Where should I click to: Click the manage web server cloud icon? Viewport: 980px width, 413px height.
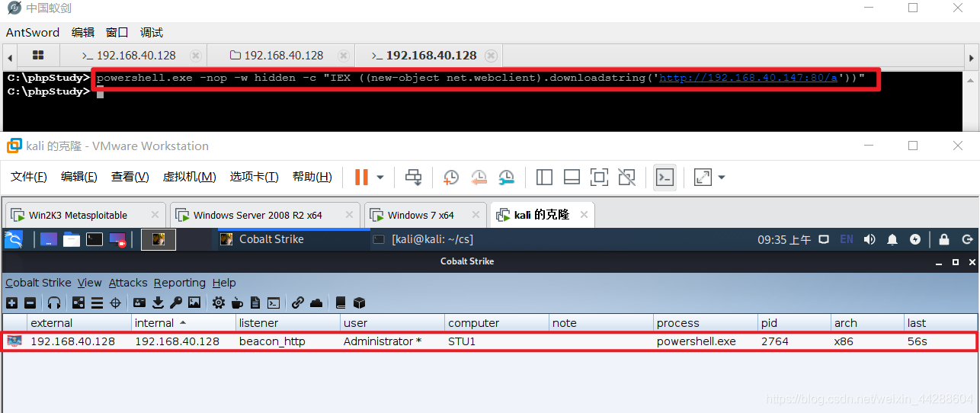316,303
